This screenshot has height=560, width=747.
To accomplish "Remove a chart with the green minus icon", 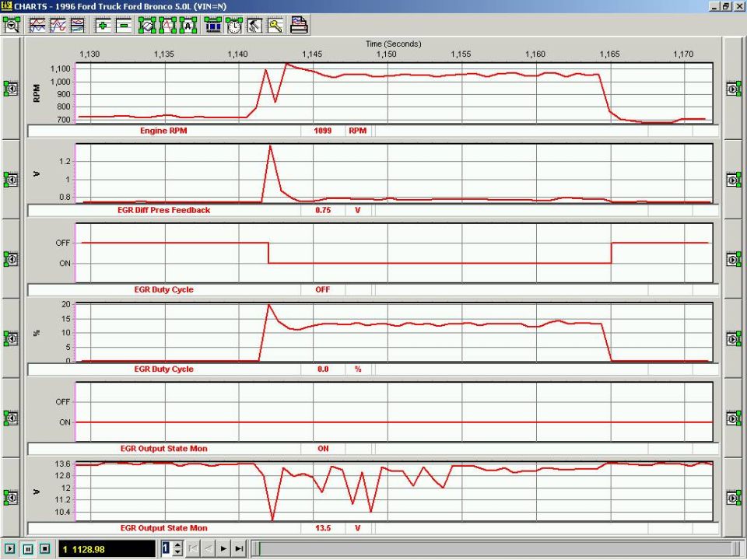I will (x=124, y=25).
